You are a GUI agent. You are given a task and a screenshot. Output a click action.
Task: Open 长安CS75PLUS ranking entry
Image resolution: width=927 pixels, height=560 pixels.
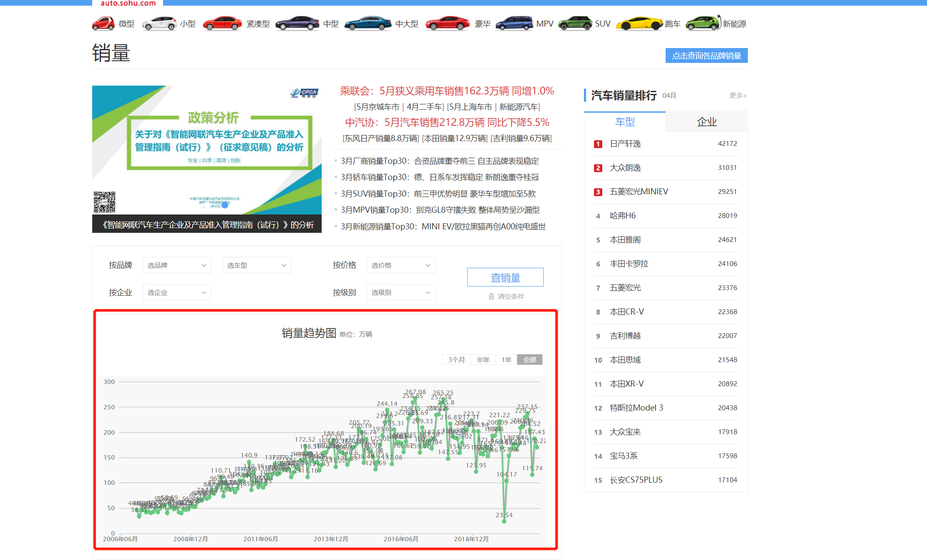pyautogui.click(x=636, y=480)
